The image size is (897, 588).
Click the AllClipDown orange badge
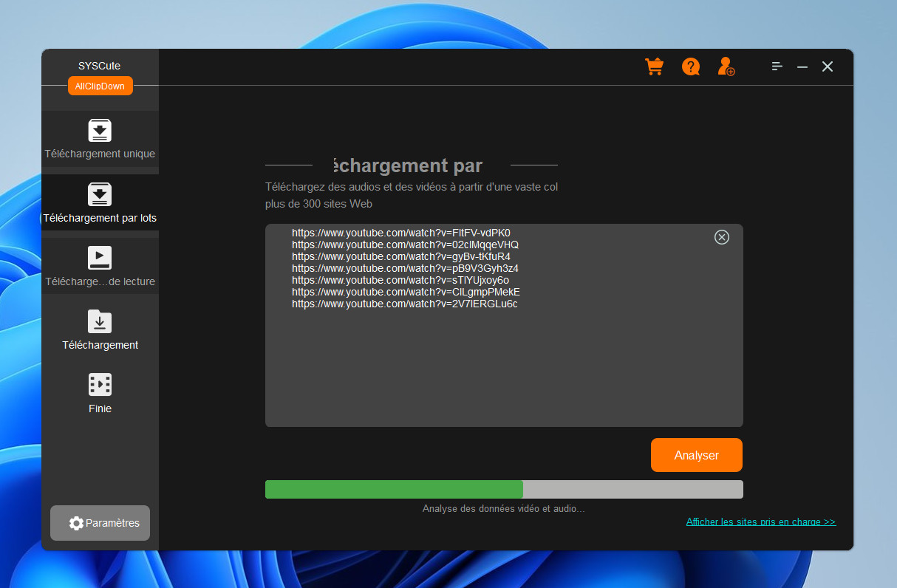(x=100, y=86)
